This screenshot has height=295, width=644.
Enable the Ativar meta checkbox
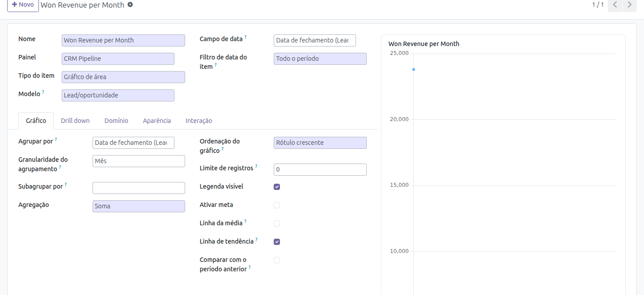(277, 205)
